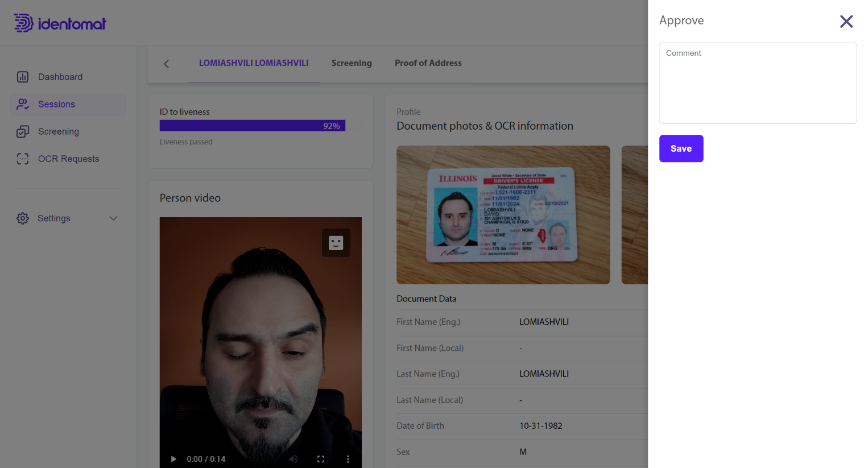
Task: Open the second document photo thumbnail
Action: [x=635, y=215]
